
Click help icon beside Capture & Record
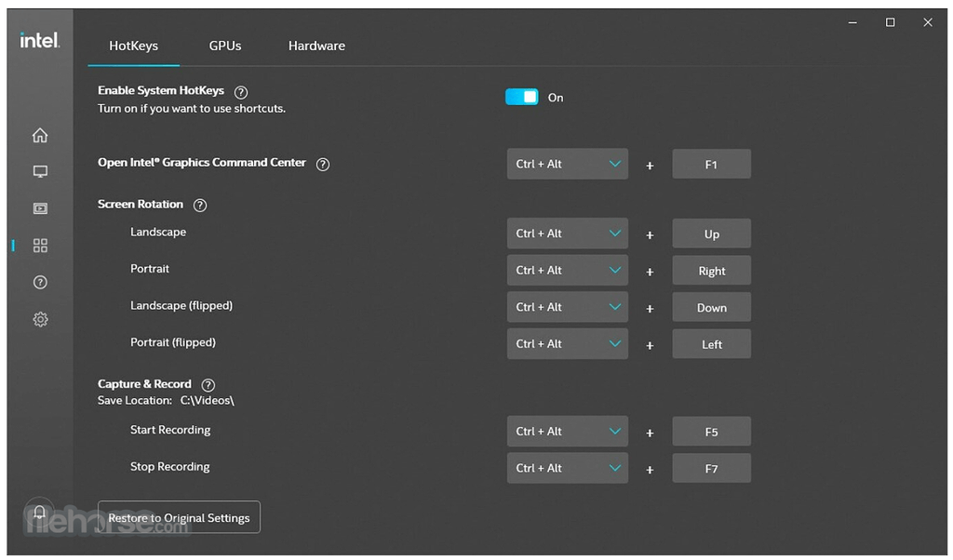point(208,385)
